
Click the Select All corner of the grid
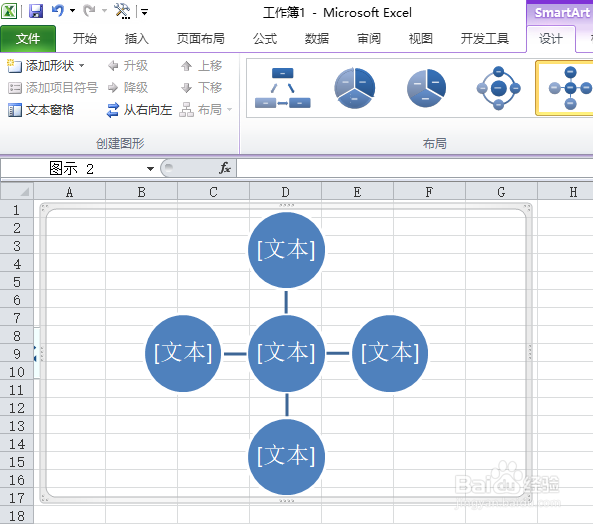(x=17, y=191)
